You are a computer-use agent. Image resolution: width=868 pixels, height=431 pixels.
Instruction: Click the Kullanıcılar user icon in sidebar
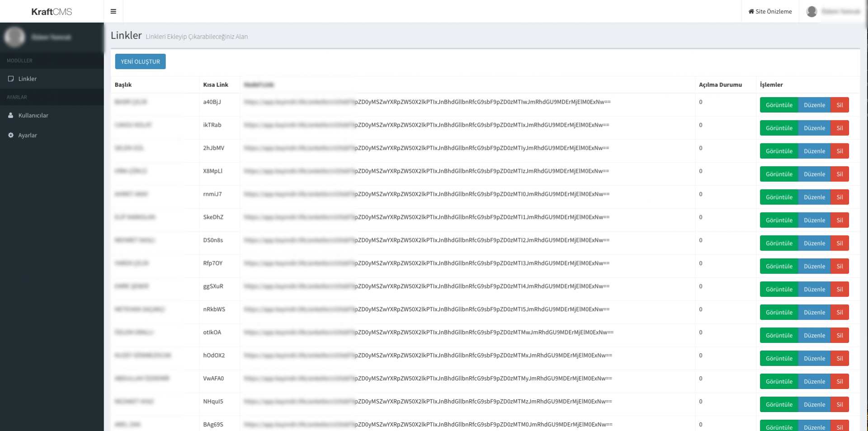click(11, 115)
